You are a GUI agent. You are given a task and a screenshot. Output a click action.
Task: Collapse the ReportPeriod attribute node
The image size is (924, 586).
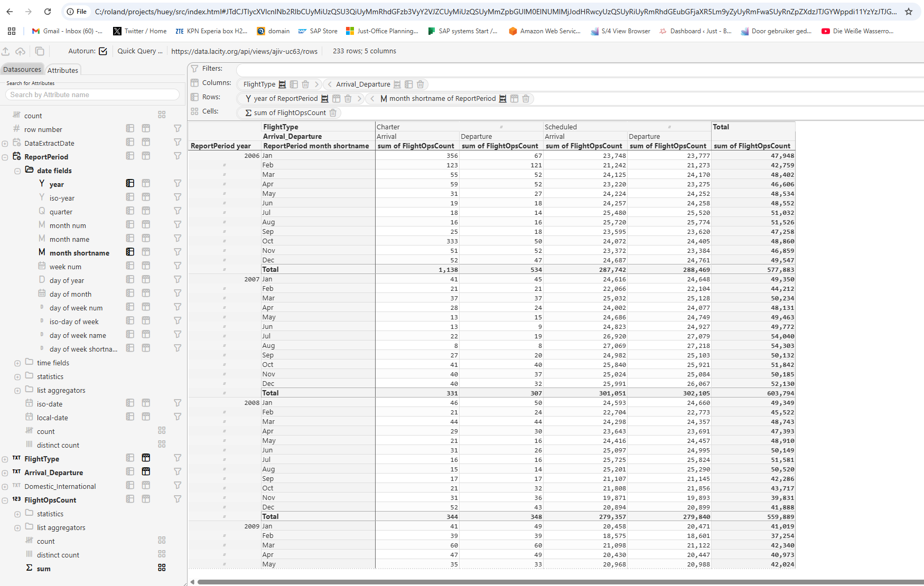click(x=5, y=157)
